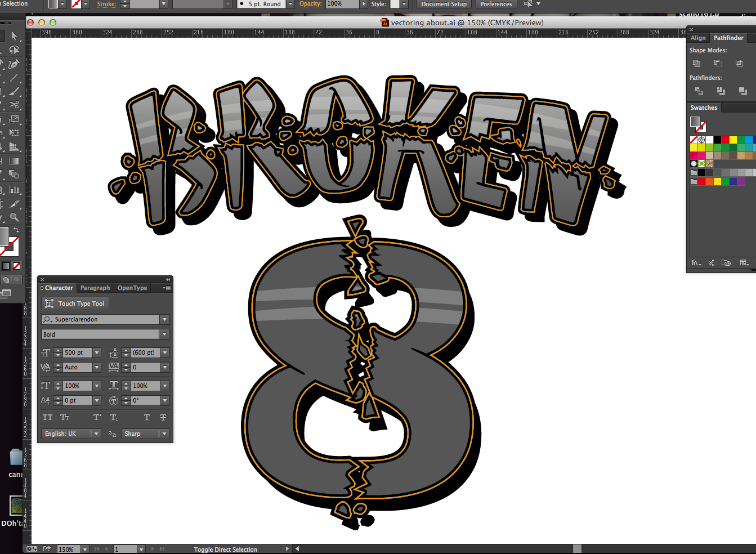Switch to the OpenType tab
The width and height of the screenshot is (756, 554).
pyautogui.click(x=132, y=288)
